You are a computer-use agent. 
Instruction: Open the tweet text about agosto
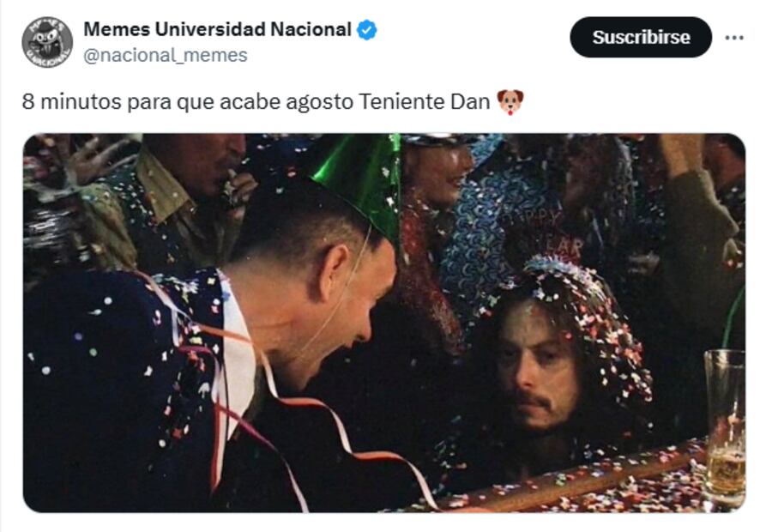point(273,102)
